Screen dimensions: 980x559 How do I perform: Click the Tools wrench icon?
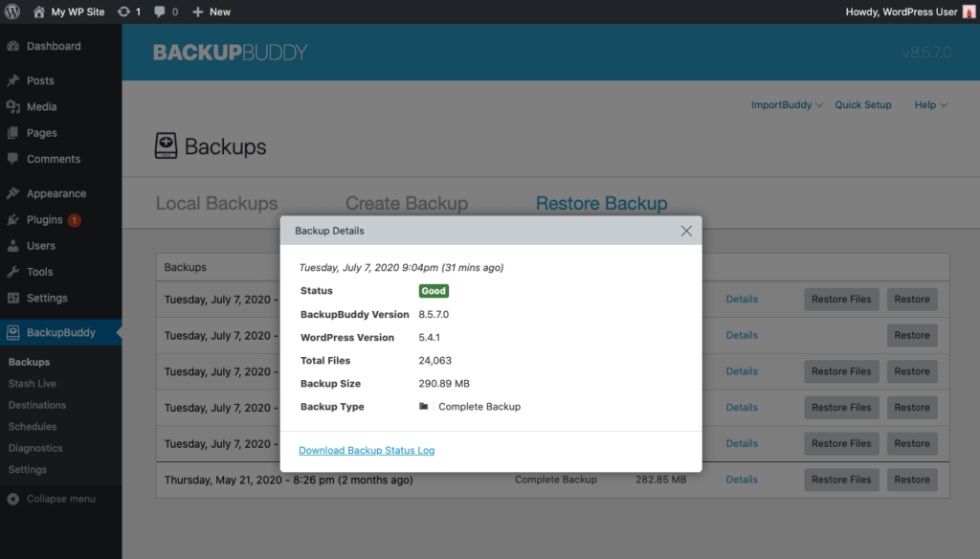(13, 272)
